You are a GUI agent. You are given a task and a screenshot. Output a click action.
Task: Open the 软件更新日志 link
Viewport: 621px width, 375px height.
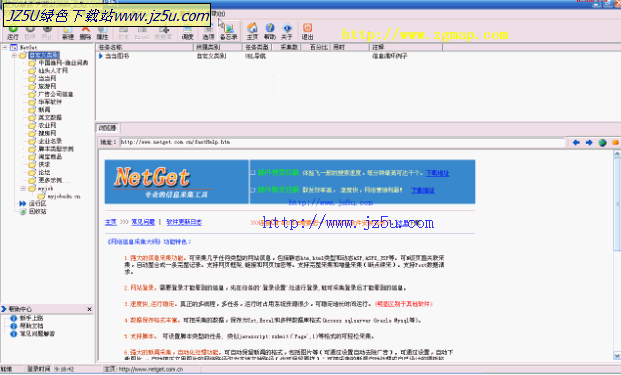click(x=184, y=222)
